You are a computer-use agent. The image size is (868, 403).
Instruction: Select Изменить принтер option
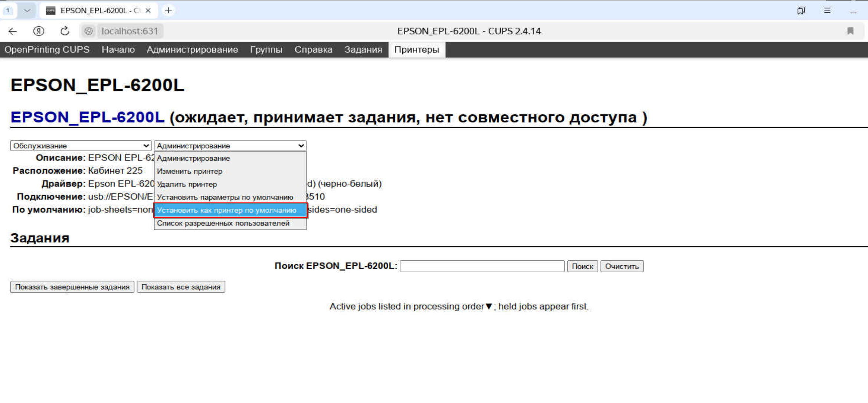(190, 171)
